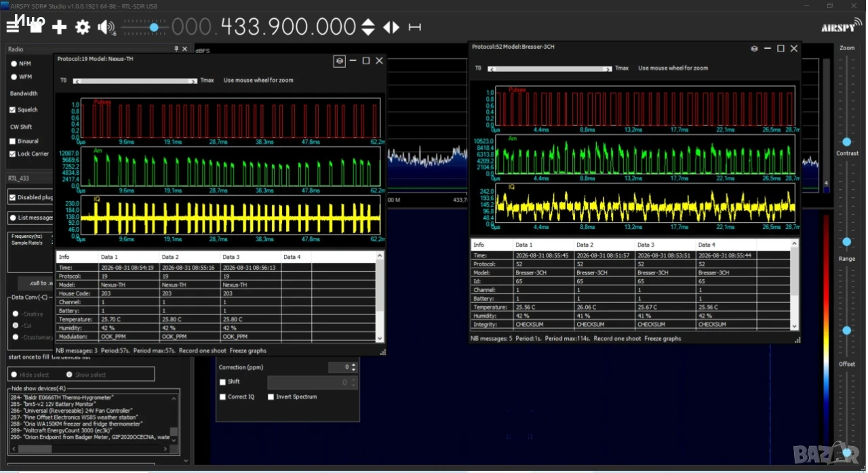This screenshot has width=868, height=473.
Task: Click the 25.70 C temperature cell in Nexus-TH table
Action: point(128,318)
